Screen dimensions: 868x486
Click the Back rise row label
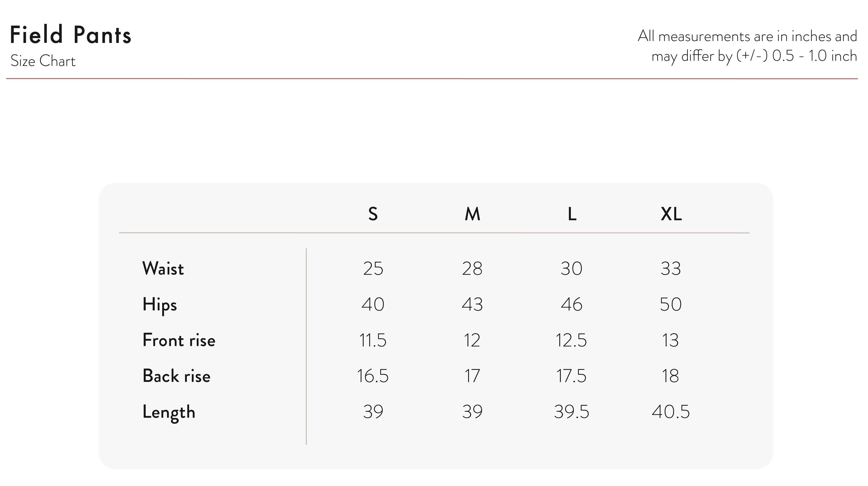[x=177, y=376]
